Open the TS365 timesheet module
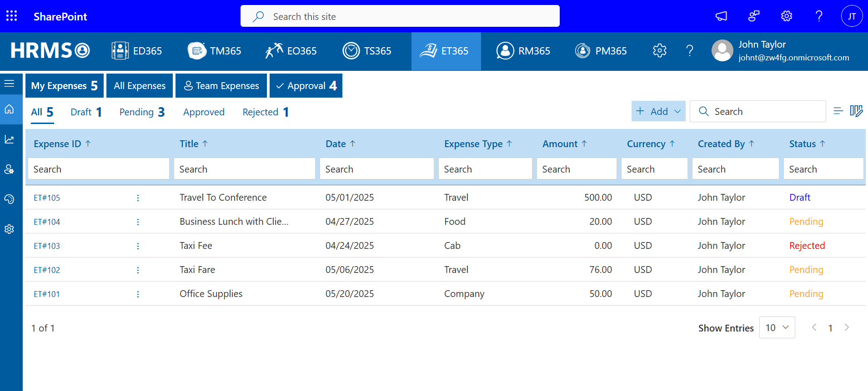Image resolution: width=868 pixels, height=391 pixels. pyautogui.click(x=367, y=51)
